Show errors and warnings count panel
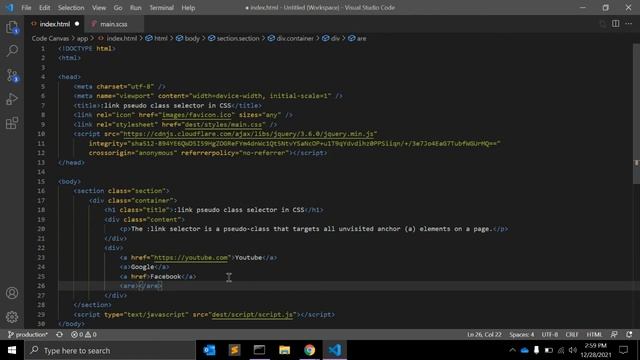The height and width of the screenshot is (360, 640). coord(84,334)
